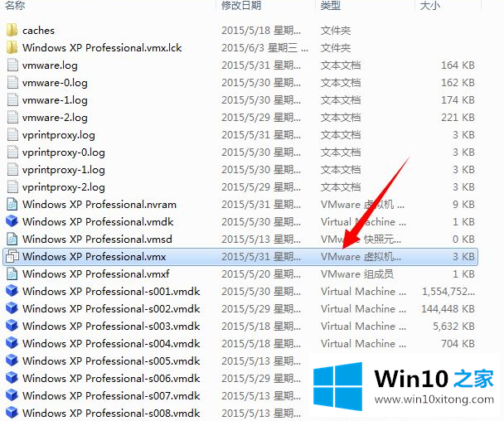The width and height of the screenshot is (504, 421).
Task: Select file name vmware-2.log
Action: pyautogui.click(x=55, y=118)
